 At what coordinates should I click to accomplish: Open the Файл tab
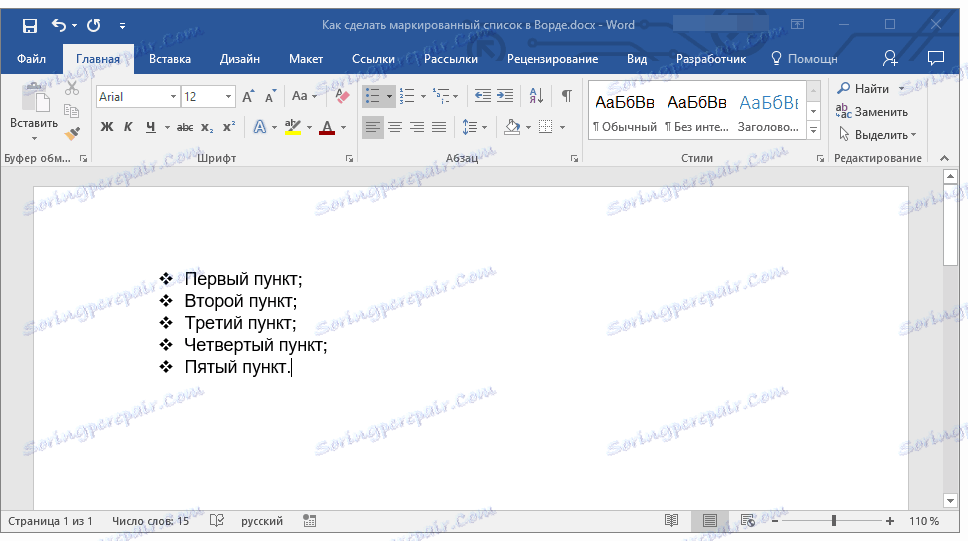pos(31,59)
